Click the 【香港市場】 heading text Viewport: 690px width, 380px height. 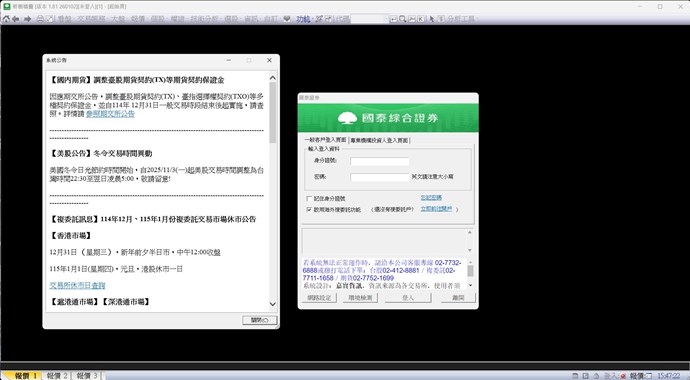pos(71,236)
